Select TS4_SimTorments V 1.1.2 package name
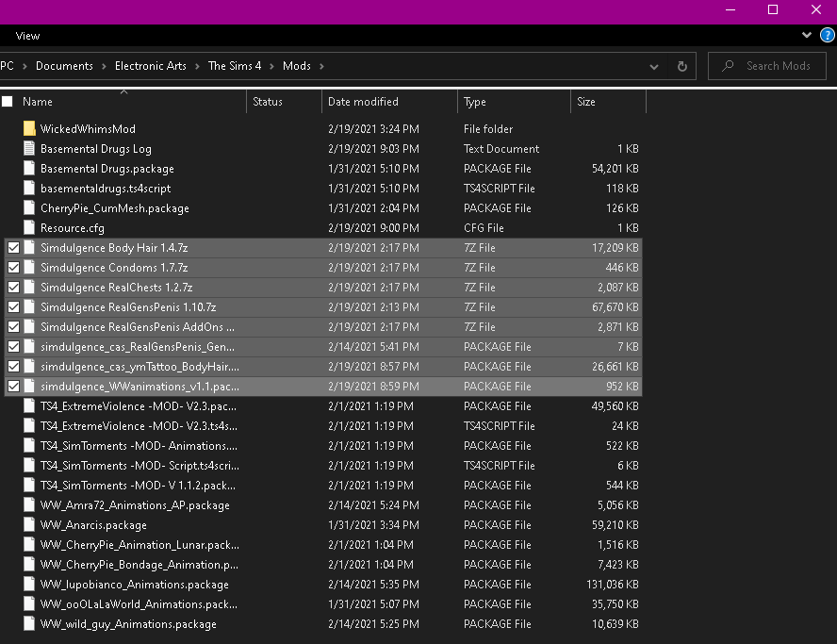 pos(138,486)
